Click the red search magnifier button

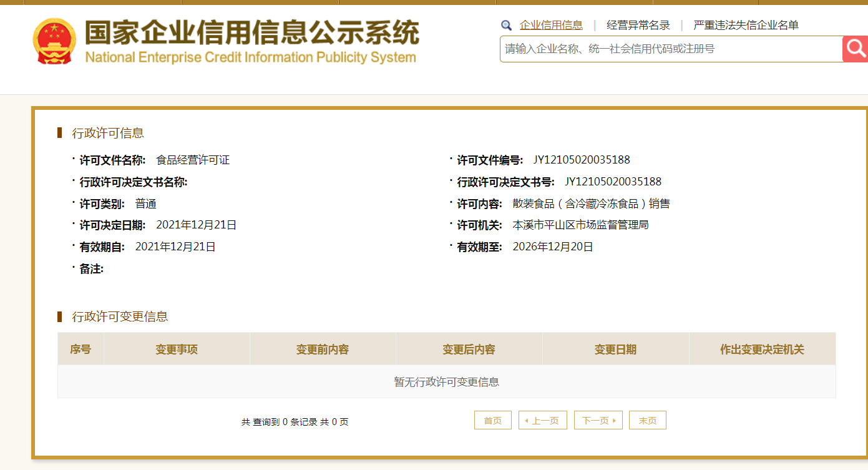click(x=855, y=49)
